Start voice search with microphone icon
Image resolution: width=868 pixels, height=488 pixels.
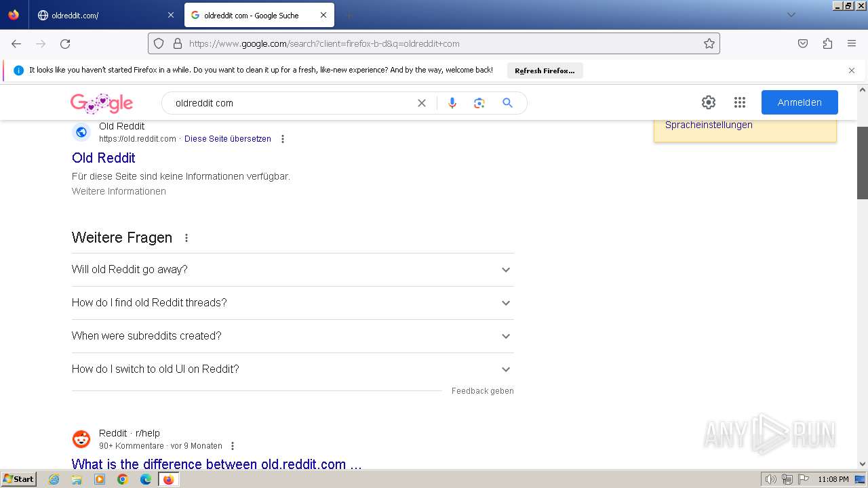(x=452, y=103)
